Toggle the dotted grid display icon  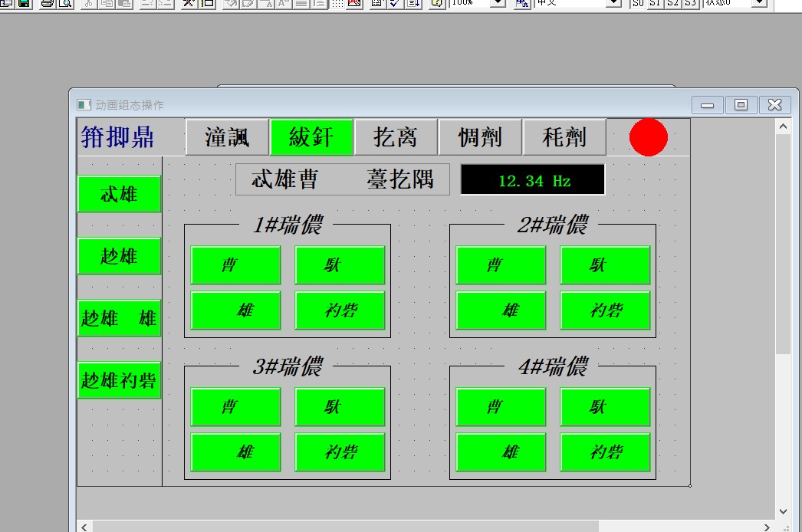337,3
